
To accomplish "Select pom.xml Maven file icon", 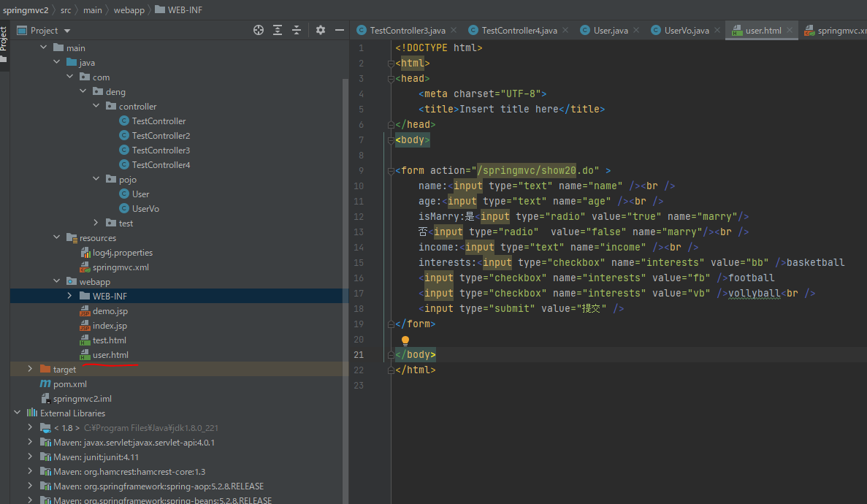I will tap(45, 384).
